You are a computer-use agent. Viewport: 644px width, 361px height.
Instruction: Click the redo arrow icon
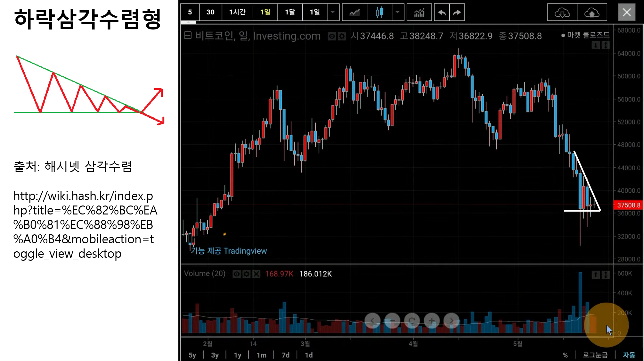pos(457,13)
